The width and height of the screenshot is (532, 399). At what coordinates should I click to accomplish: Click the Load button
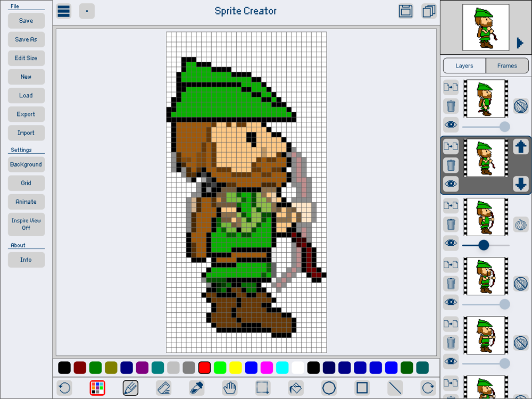[x=26, y=95]
